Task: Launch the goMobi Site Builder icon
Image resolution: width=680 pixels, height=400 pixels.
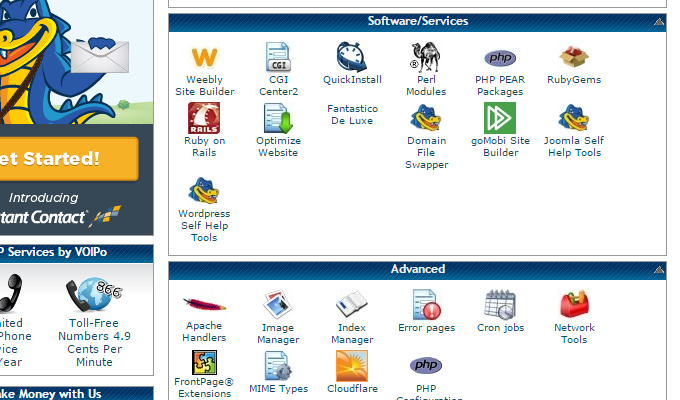Action: point(500,118)
